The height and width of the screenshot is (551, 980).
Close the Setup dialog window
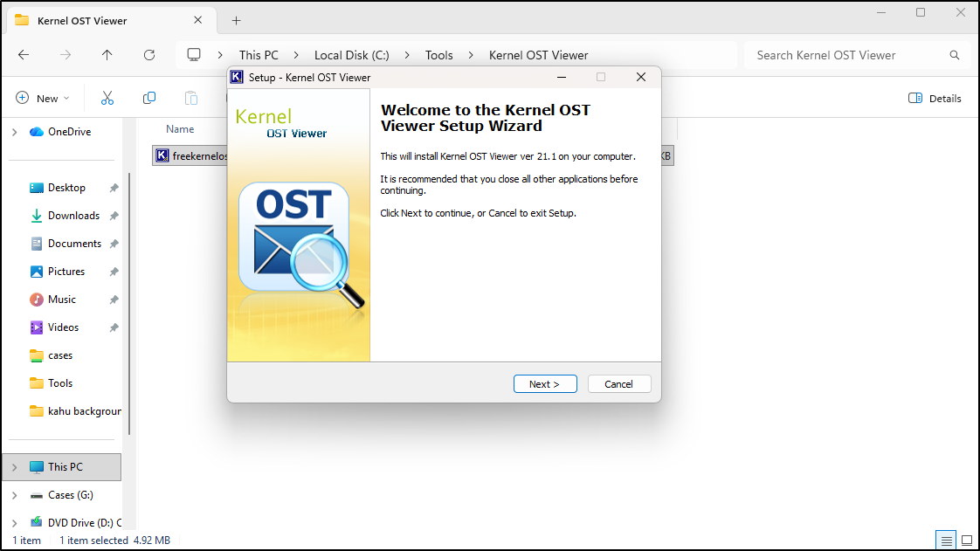[640, 77]
